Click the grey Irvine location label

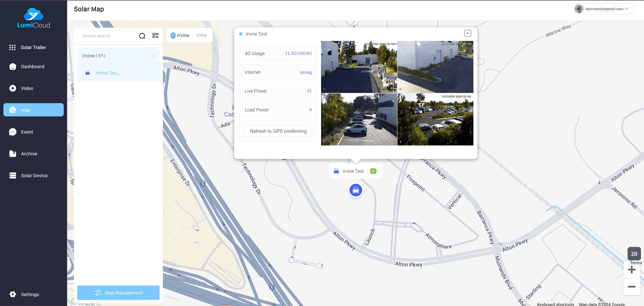[x=201, y=35]
